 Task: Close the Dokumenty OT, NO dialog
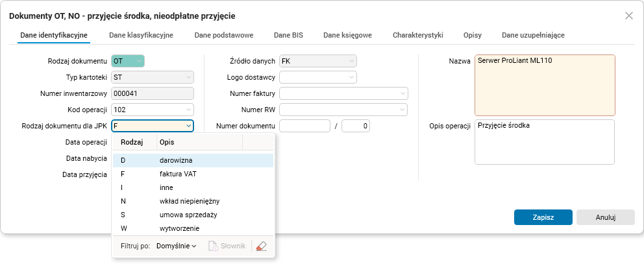pos(628,16)
